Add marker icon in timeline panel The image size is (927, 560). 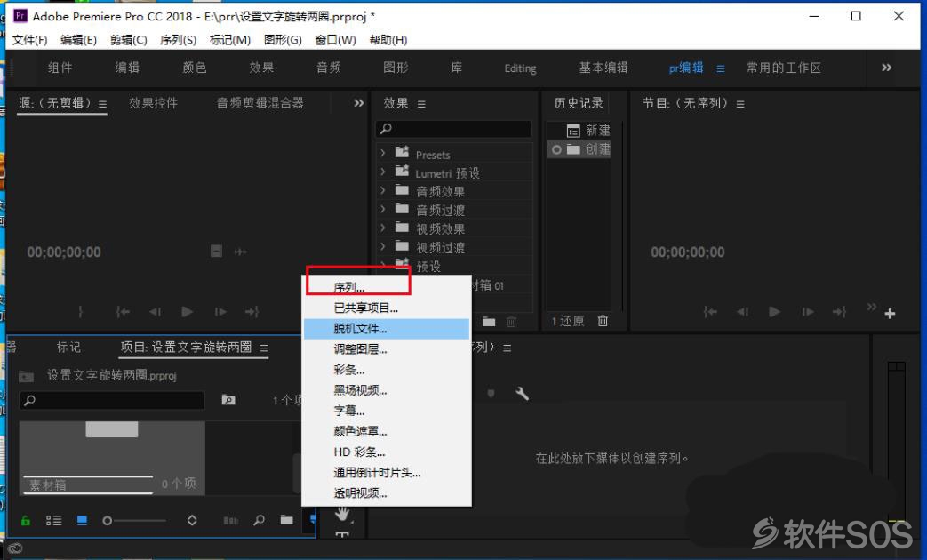click(x=491, y=393)
